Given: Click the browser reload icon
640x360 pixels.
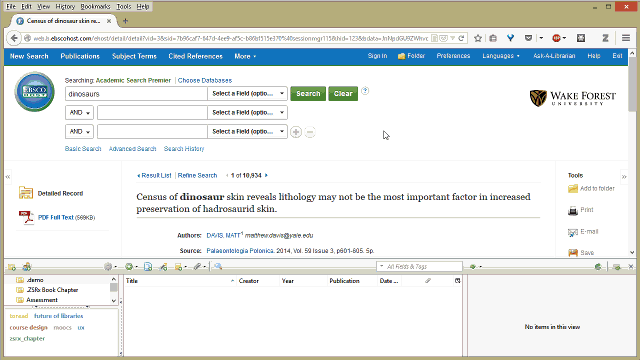Looking at the screenshot, I should click(x=461, y=38).
